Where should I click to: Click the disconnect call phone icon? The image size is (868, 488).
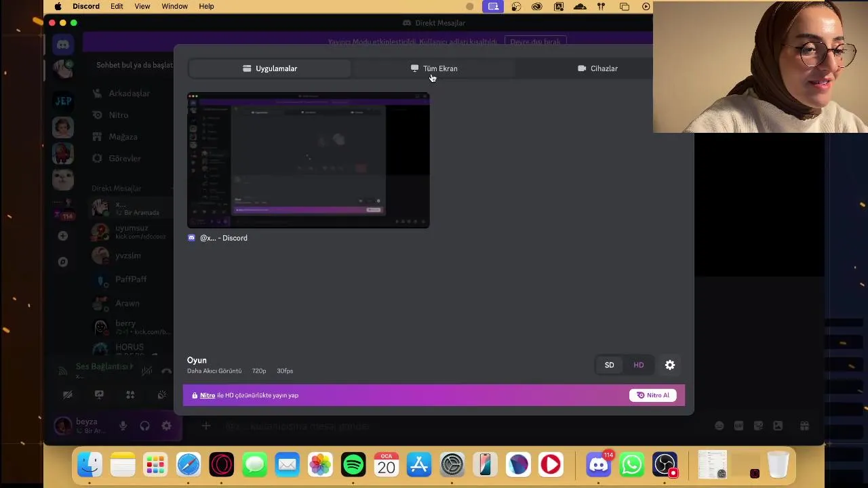pos(166,371)
